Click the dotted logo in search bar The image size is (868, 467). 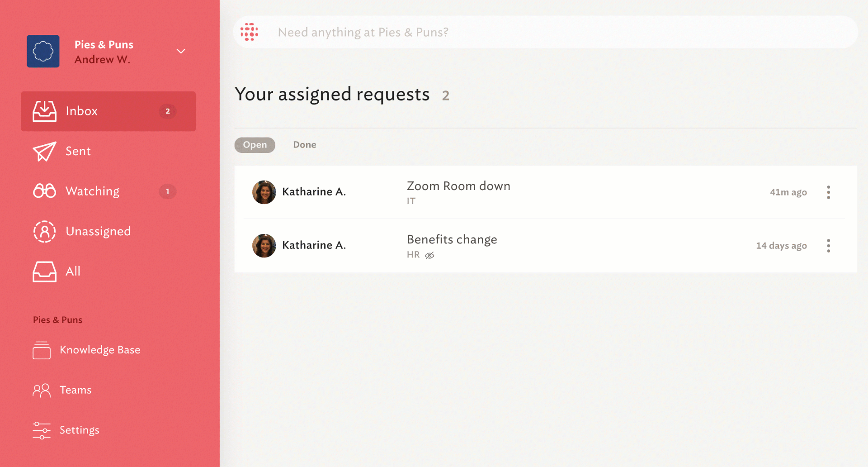click(x=249, y=32)
